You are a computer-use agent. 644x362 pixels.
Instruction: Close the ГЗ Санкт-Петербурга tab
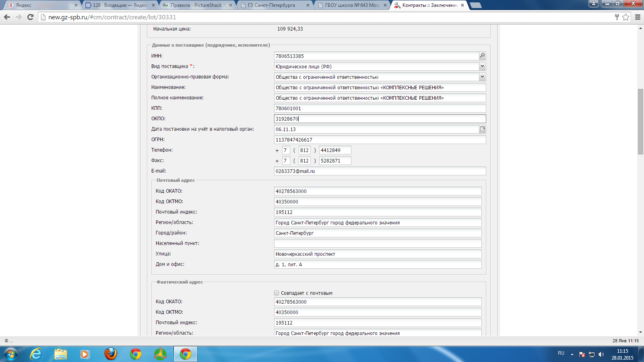point(308,5)
